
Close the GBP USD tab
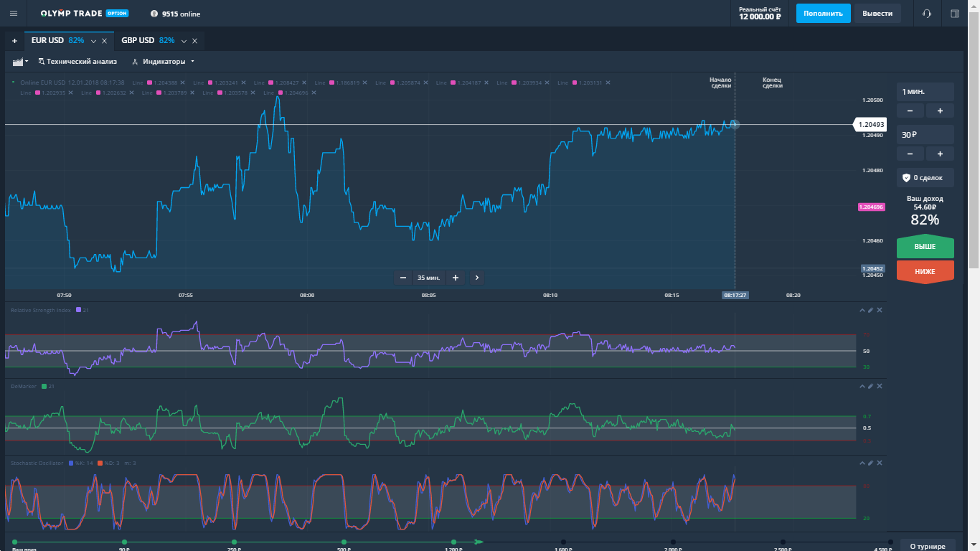[194, 41]
